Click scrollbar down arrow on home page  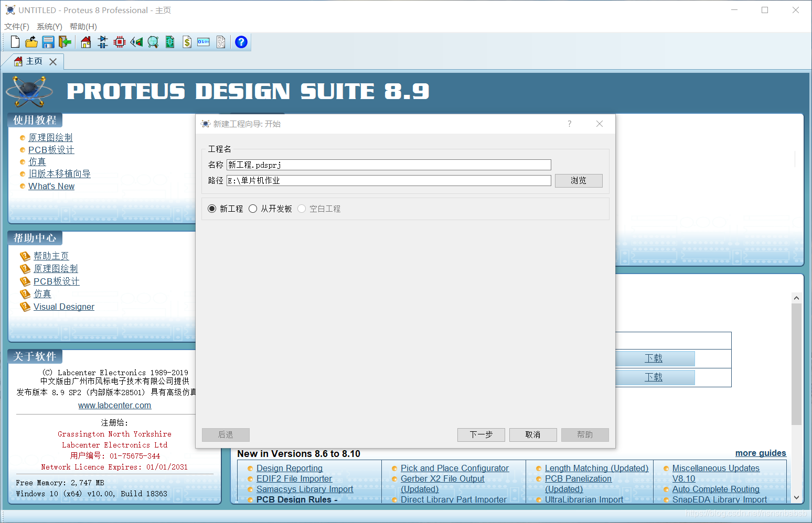click(x=796, y=498)
